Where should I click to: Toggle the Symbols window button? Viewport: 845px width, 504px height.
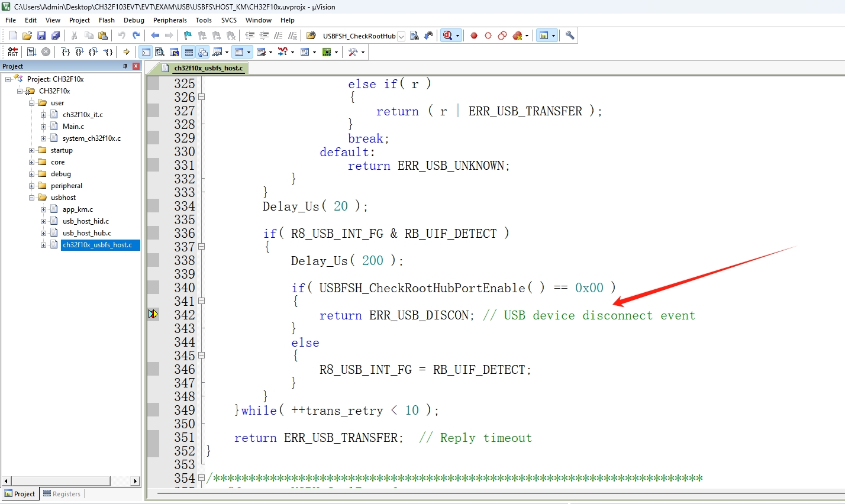tap(174, 52)
